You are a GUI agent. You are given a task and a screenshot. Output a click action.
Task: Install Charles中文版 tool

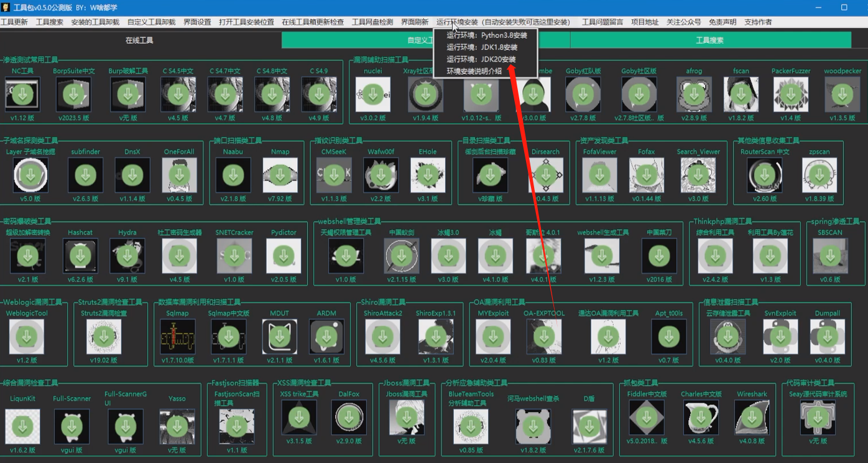(x=701, y=418)
